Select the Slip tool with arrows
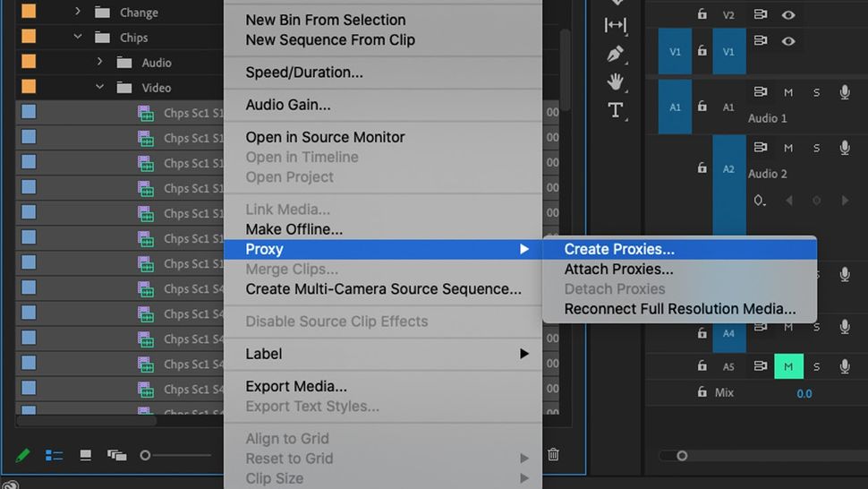This screenshot has height=489, width=868. 615,24
